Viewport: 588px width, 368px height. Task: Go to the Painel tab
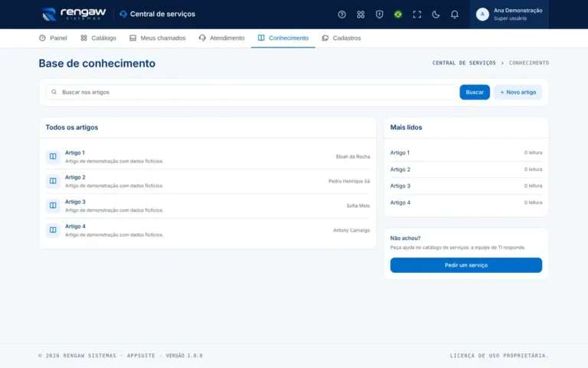53,38
